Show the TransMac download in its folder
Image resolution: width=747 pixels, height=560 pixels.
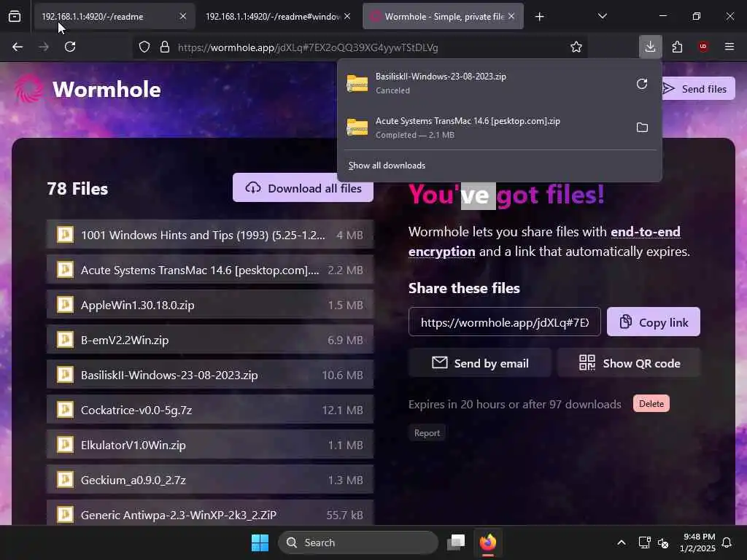pyautogui.click(x=642, y=128)
